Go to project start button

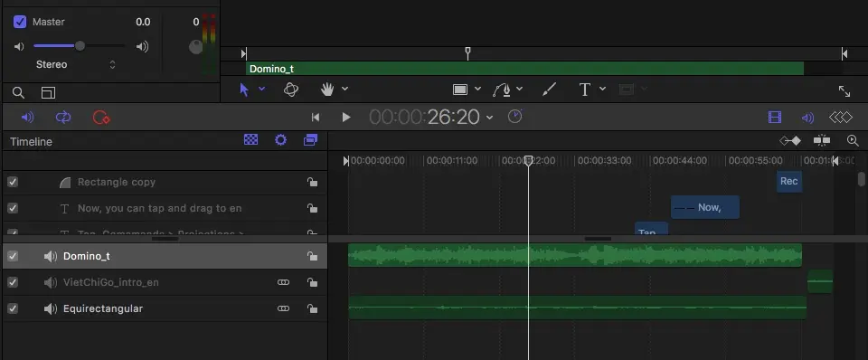[316, 117]
